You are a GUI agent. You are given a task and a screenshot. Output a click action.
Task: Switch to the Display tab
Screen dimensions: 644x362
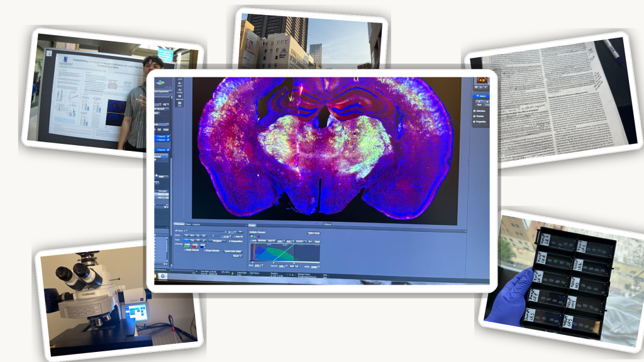252,224
